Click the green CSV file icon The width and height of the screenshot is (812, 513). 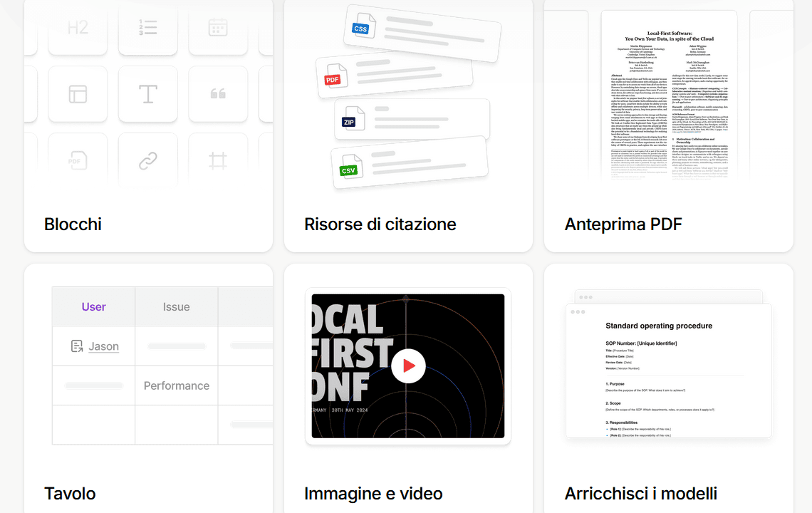(x=350, y=167)
